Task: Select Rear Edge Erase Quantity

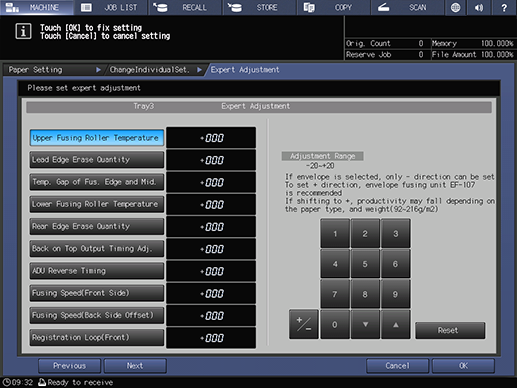Action: [97, 226]
